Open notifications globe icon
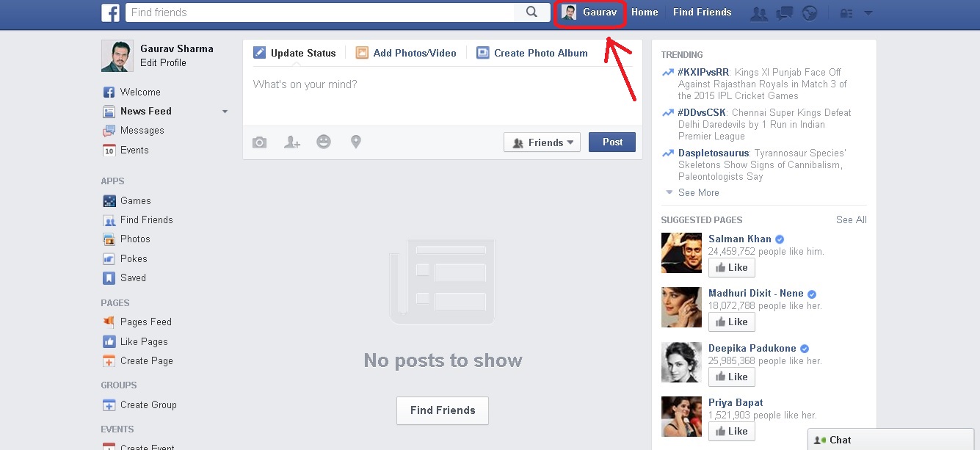This screenshot has width=980, height=450. [x=810, y=12]
